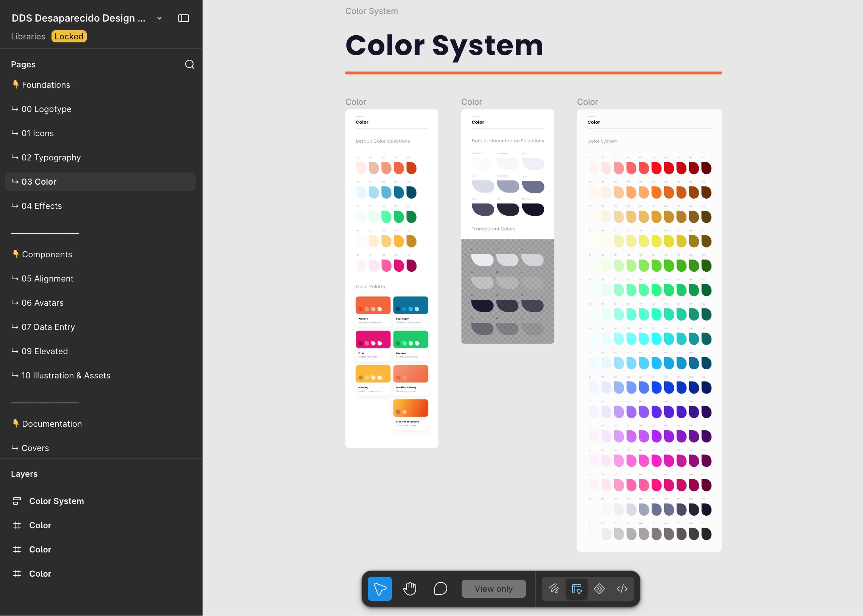Click the Color System section label
The height and width of the screenshot is (616, 863).
click(x=371, y=11)
